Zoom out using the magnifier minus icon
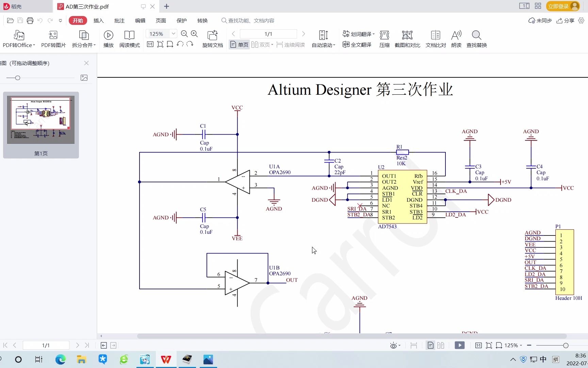 (184, 34)
